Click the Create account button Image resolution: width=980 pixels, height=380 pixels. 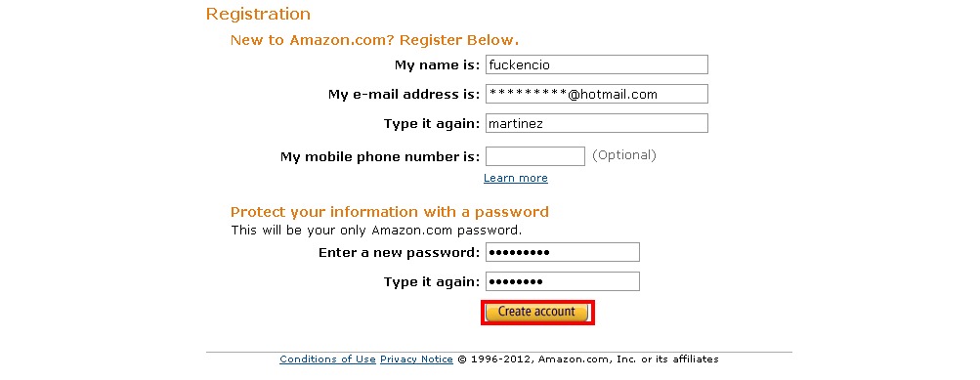[536, 312]
